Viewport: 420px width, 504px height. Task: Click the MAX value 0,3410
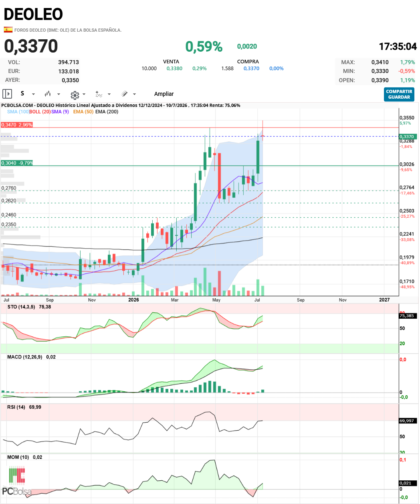point(380,62)
